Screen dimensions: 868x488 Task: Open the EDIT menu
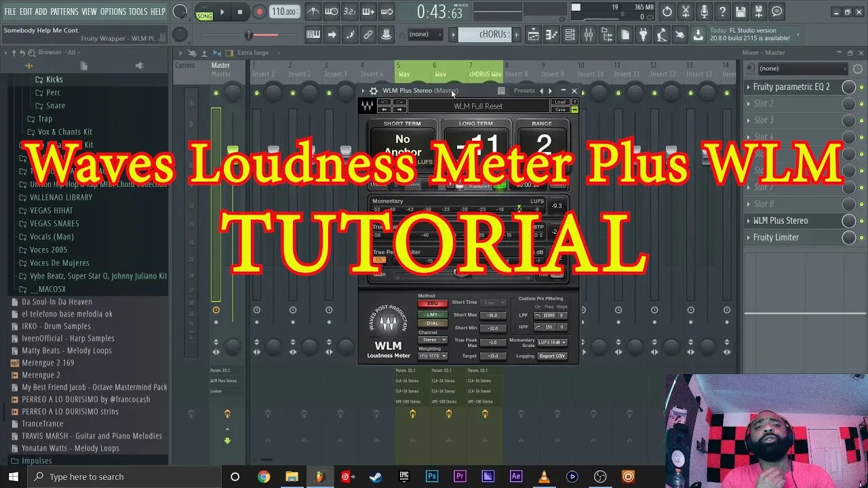coord(26,12)
